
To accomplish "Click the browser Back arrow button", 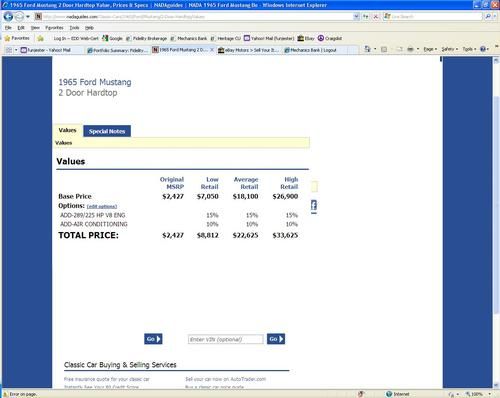I will pos(8,16).
